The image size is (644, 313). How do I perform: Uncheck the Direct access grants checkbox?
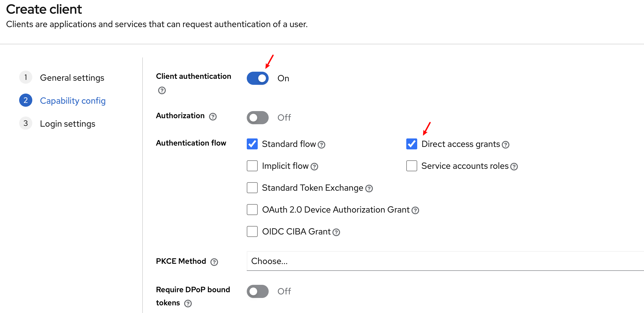click(x=411, y=144)
